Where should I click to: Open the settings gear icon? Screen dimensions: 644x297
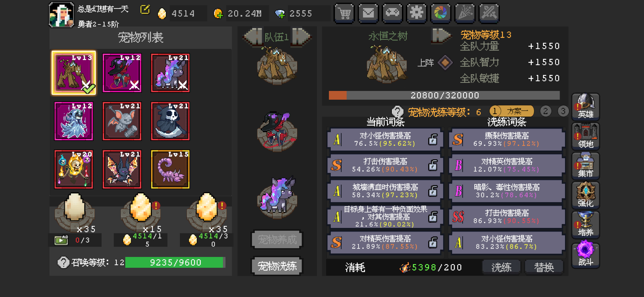pos(416,13)
